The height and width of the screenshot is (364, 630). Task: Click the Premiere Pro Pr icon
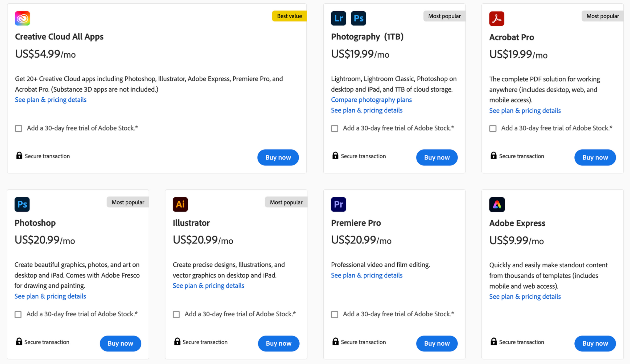338,204
